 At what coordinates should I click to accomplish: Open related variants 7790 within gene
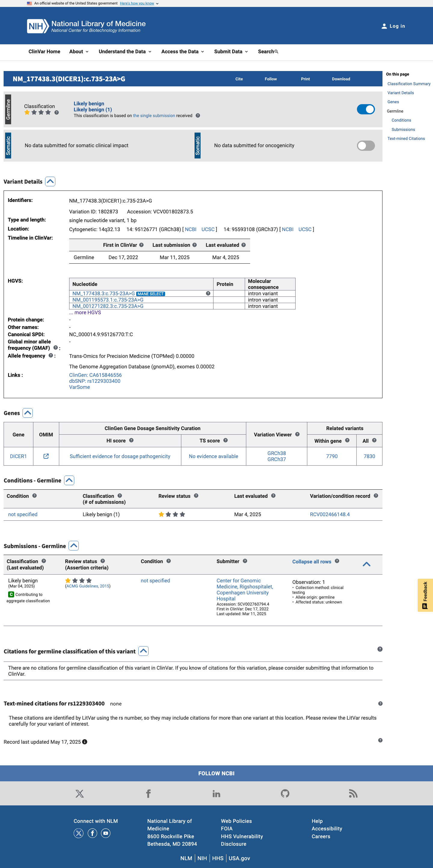point(332,456)
